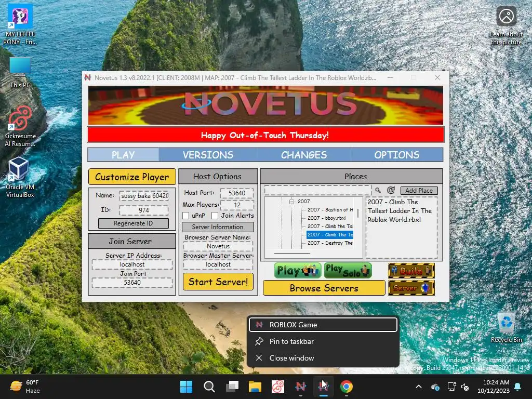Screen dimensions: 532x399
Task: Click the Host Port field
Action: [x=237, y=193]
